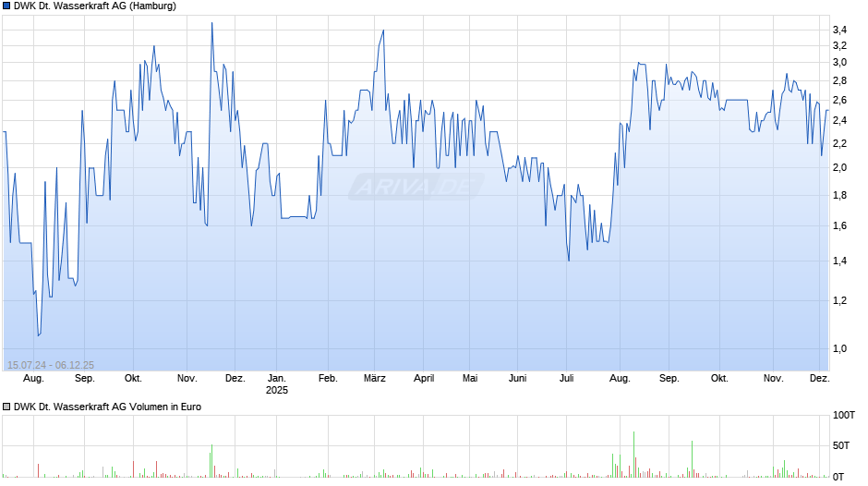Viewport: 868px width, 486px height.
Task: Click the y-axis value 3,4
Action: pos(839,30)
